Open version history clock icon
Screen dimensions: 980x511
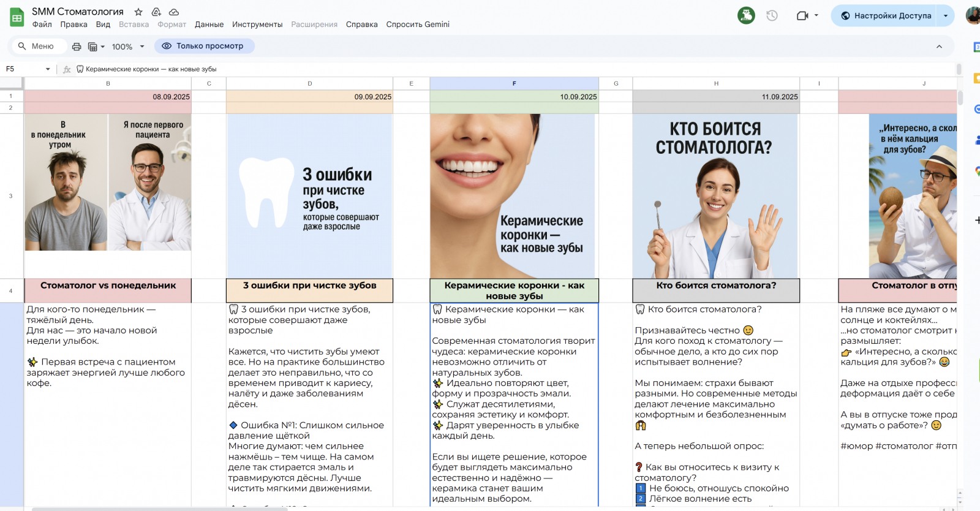click(x=772, y=16)
